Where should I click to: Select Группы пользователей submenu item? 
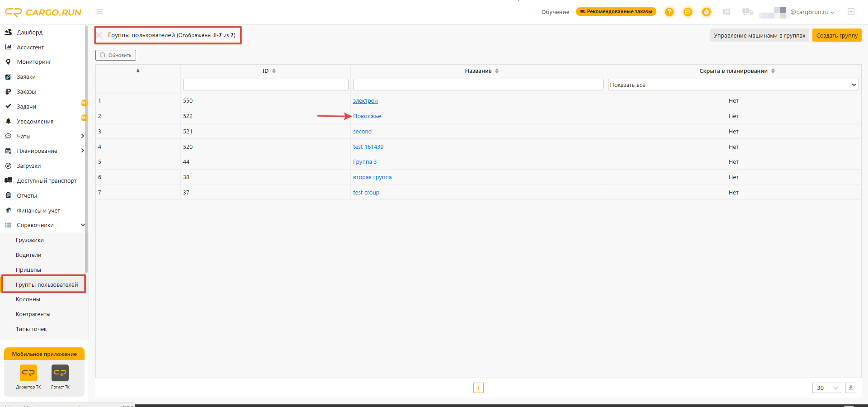point(47,285)
